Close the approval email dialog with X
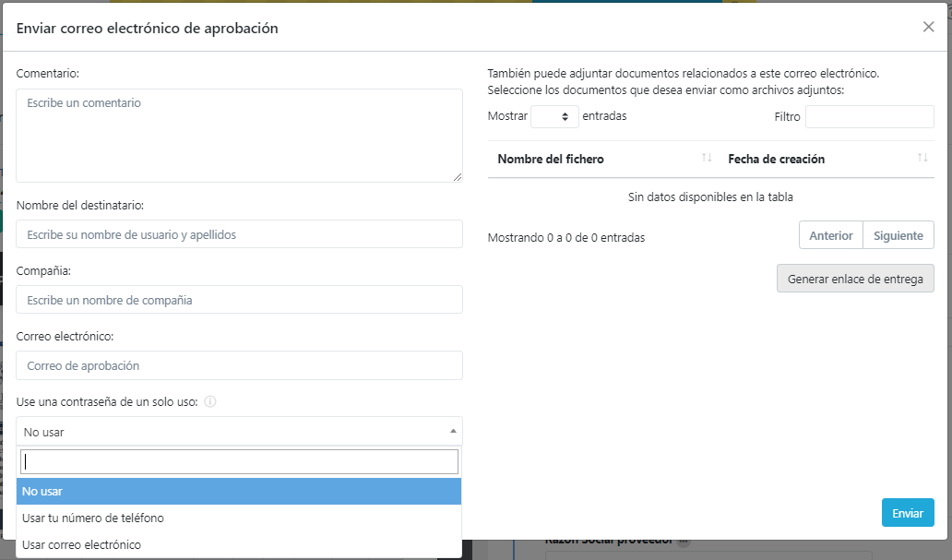The height and width of the screenshot is (560, 952). pyautogui.click(x=928, y=27)
